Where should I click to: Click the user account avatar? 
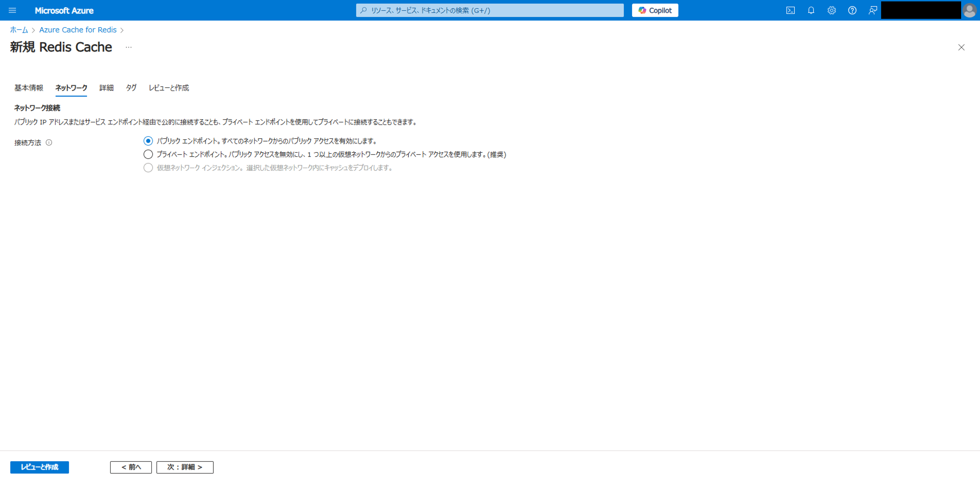pyautogui.click(x=970, y=10)
